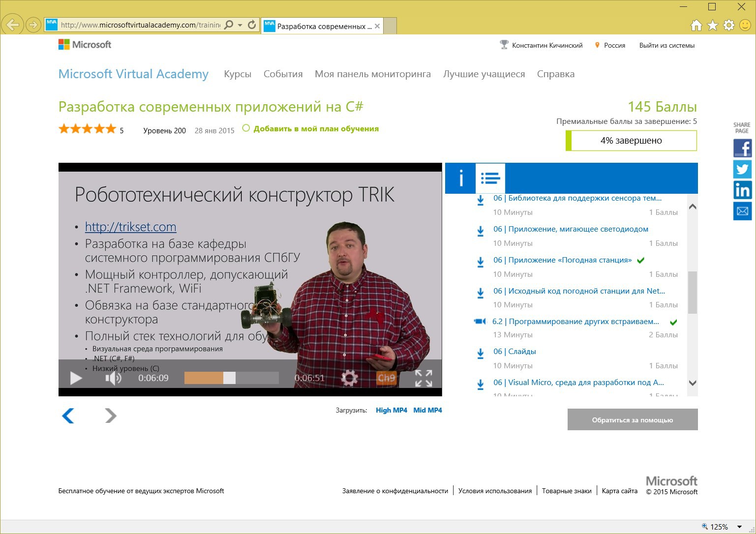Download High MP4 video
The height and width of the screenshot is (534, 756).
pos(392,410)
